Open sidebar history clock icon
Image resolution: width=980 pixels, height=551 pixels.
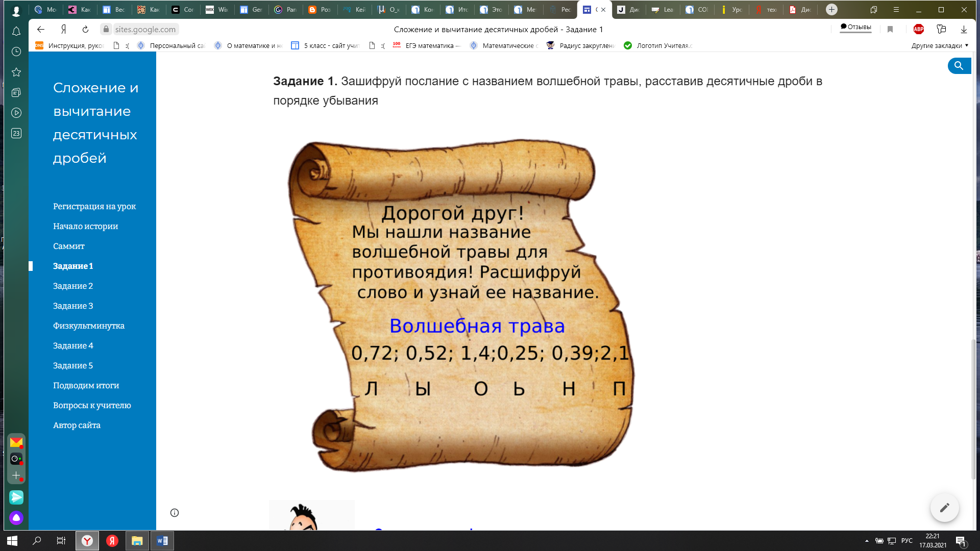tap(16, 52)
